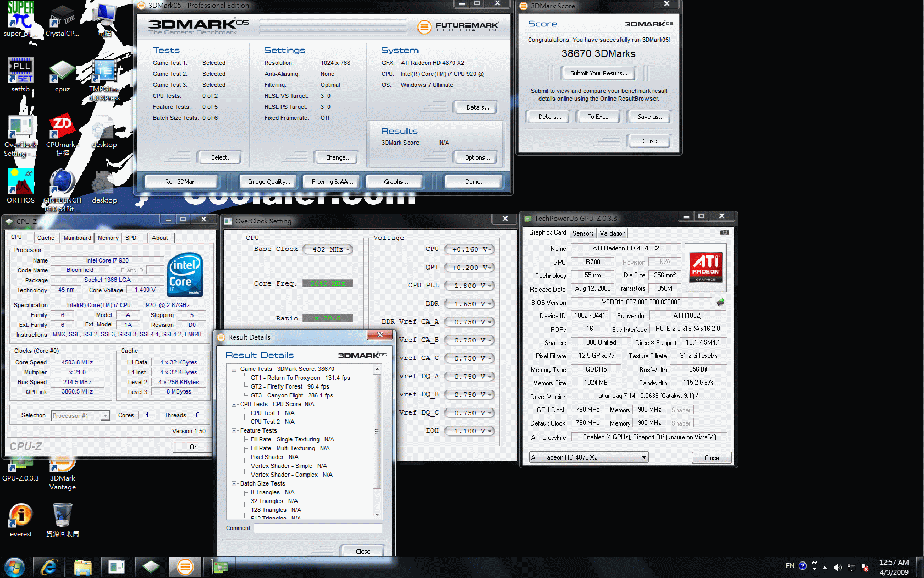Click OK in the CPU-Z window
The width and height of the screenshot is (924, 578).
coord(194,447)
